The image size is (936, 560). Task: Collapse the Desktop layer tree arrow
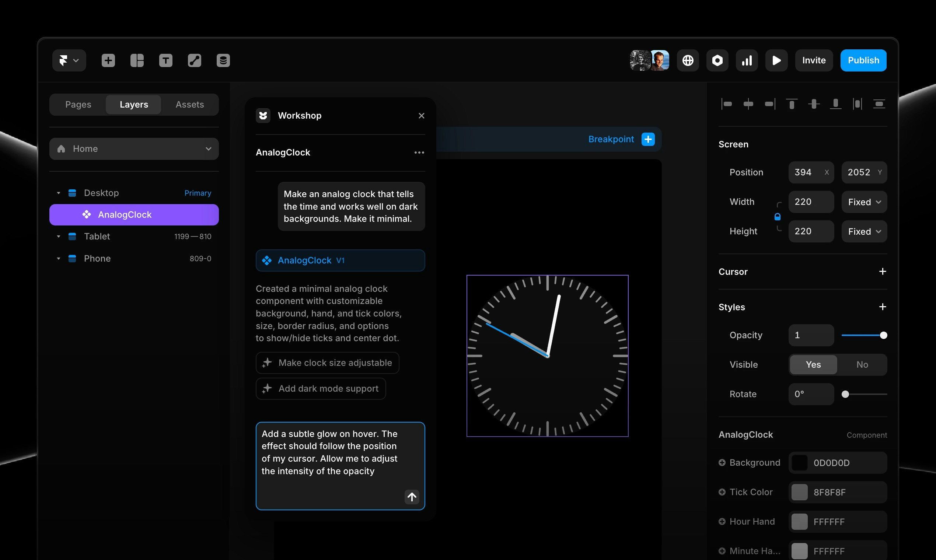click(59, 193)
